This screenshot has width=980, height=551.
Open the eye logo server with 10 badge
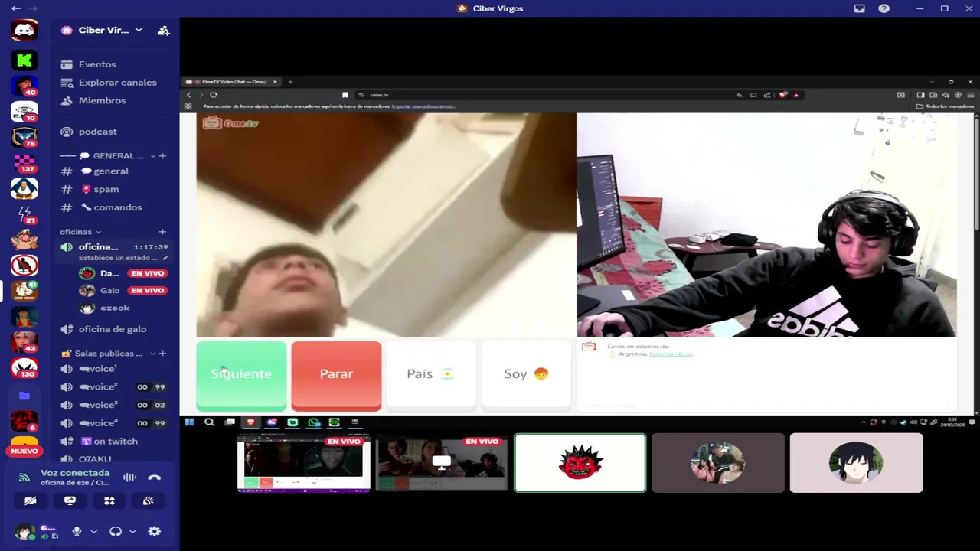(x=24, y=112)
